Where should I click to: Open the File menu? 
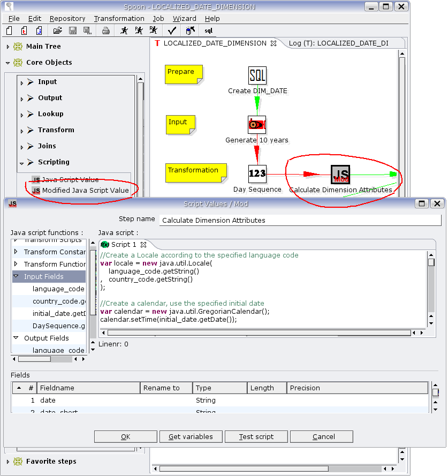14,19
